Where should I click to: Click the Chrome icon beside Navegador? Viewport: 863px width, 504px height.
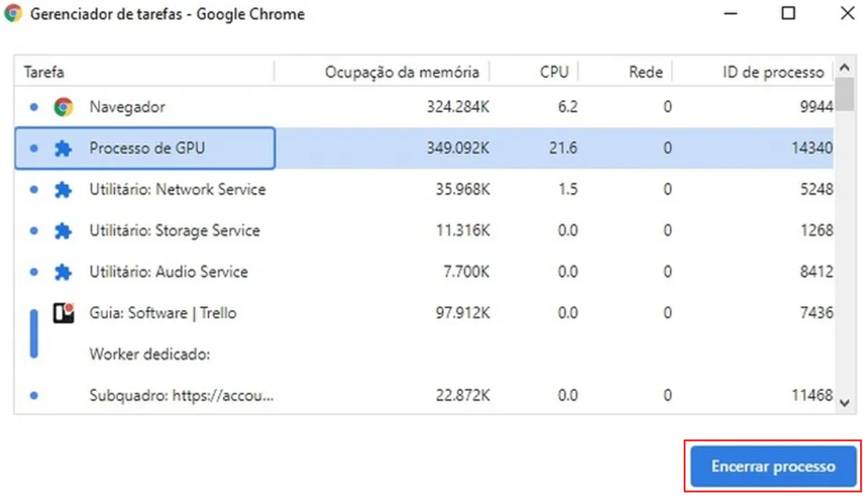tap(63, 107)
